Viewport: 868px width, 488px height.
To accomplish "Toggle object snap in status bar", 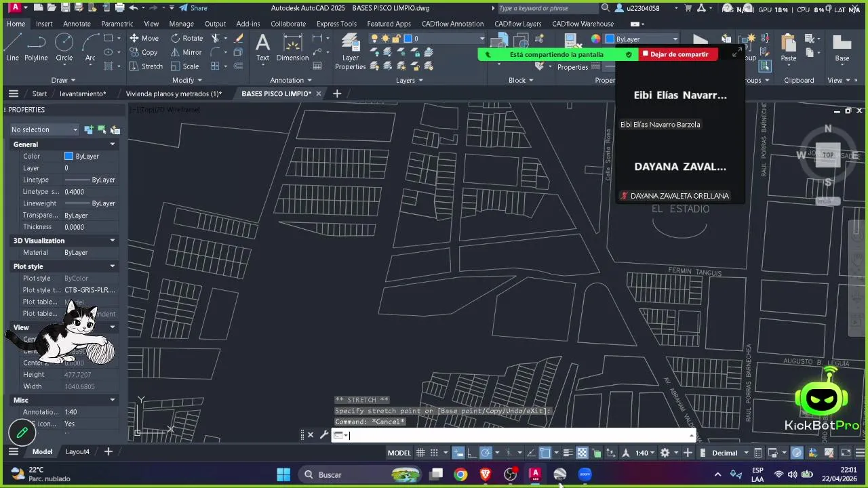I will click(545, 453).
